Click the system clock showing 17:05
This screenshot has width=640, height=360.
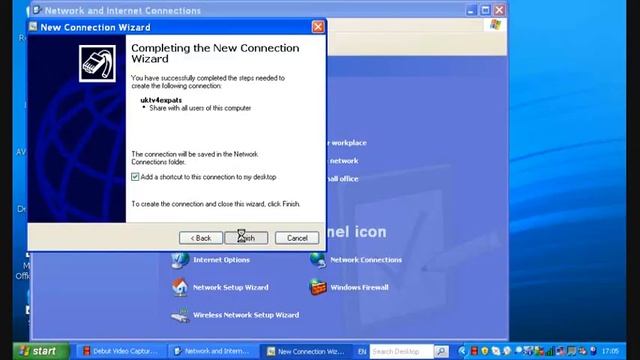pyautogui.click(x=610, y=351)
